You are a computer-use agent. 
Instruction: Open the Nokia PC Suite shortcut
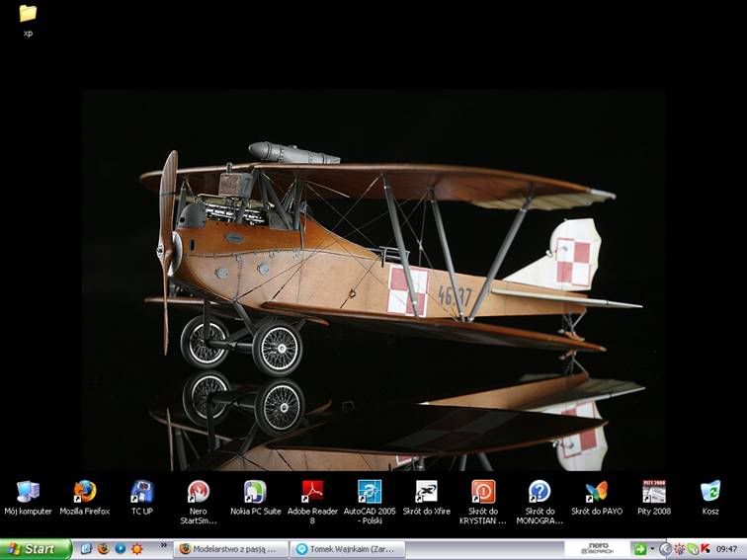(x=256, y=491)
